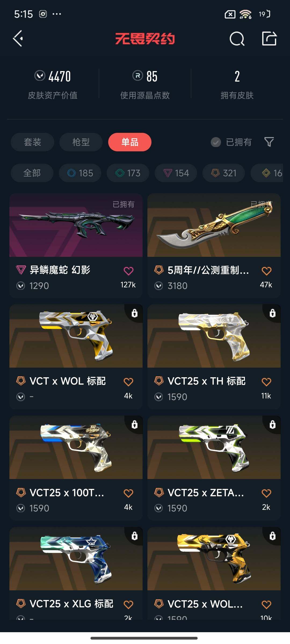This screenshot has width=290, height=644.
Task: Tap the share export icon
Action: point(269,39)
